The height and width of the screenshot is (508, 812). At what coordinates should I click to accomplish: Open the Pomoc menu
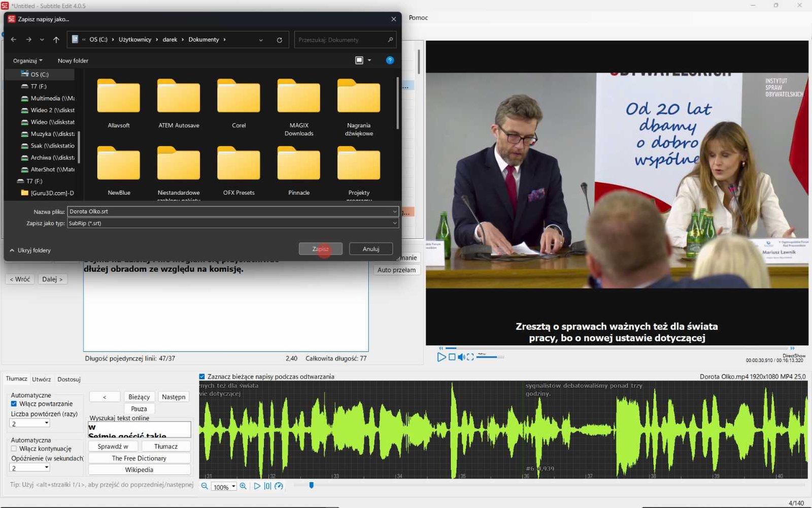[418, 17]
